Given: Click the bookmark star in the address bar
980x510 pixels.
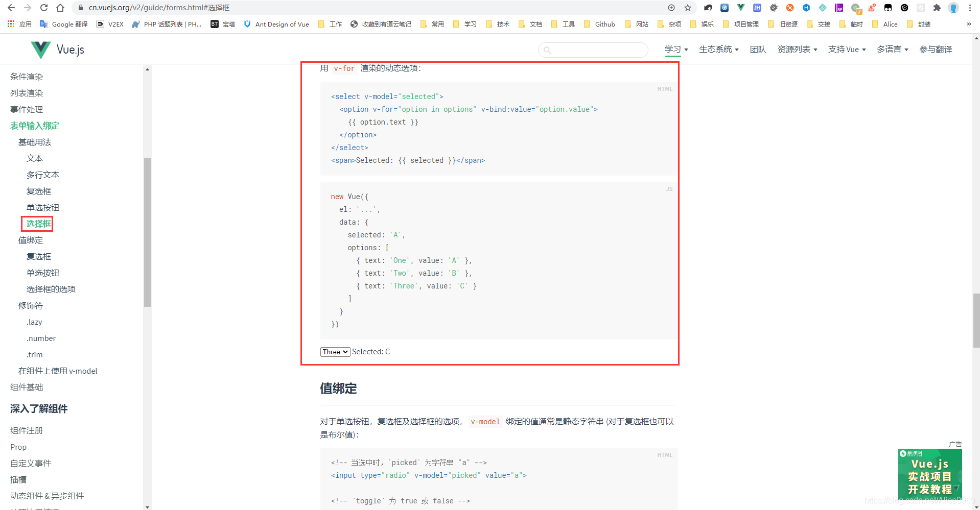Looking at the screenshot, I should [687, 8].
